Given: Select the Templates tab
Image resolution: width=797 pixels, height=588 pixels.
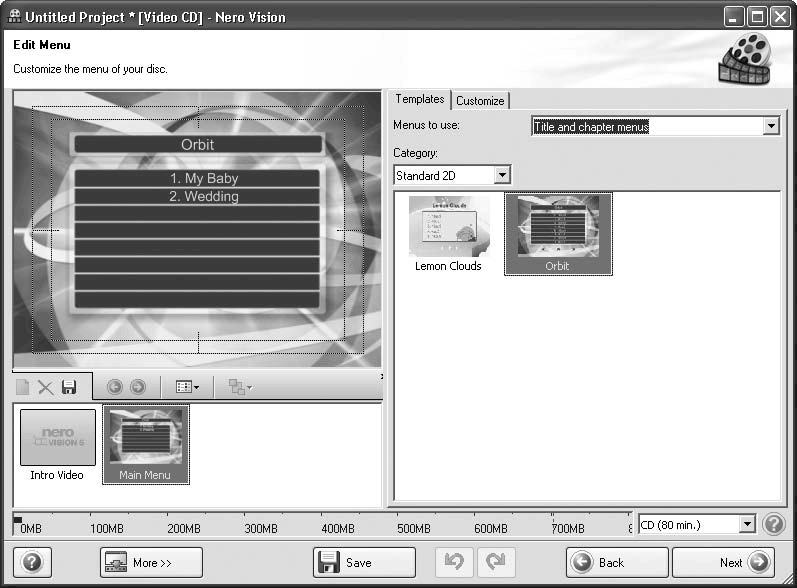Looking at the screenshot, I should click(x=419, y=100).
